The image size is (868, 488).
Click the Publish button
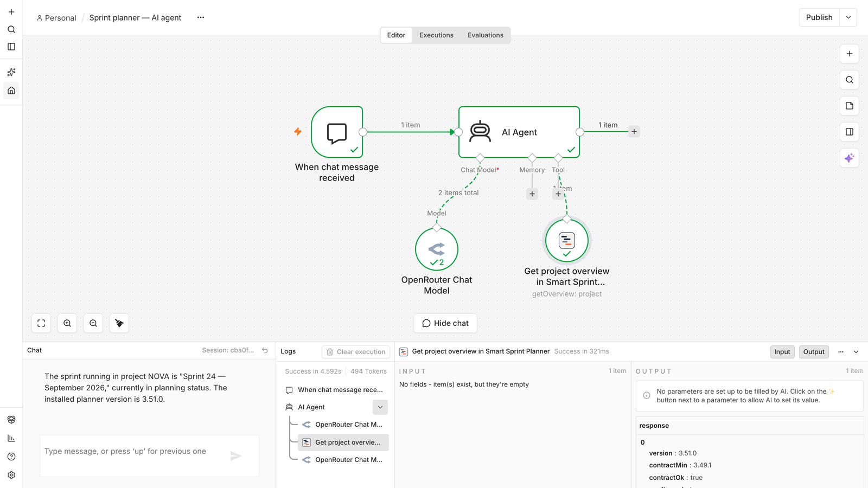point(819,17)
